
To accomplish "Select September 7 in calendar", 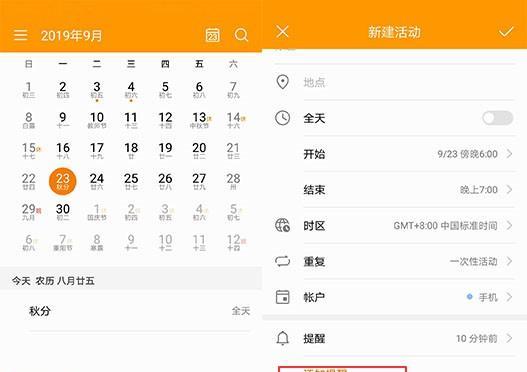I will [233, 90].
